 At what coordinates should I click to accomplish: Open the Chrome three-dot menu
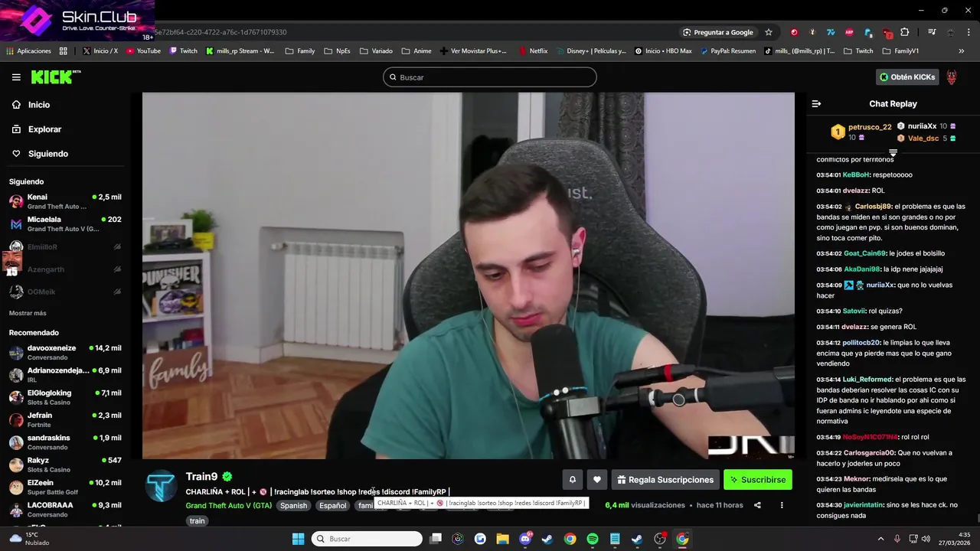969,32
